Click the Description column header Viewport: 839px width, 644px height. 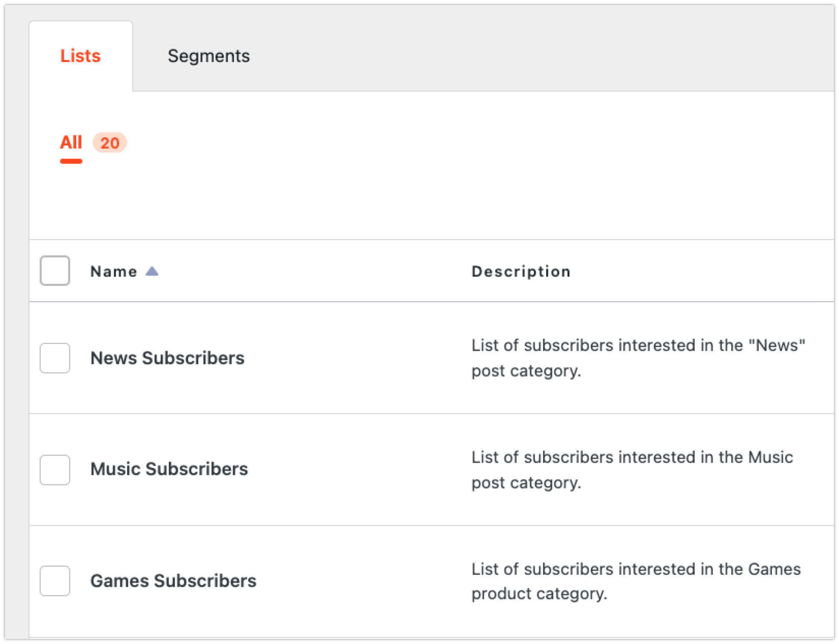pos(521,272)
